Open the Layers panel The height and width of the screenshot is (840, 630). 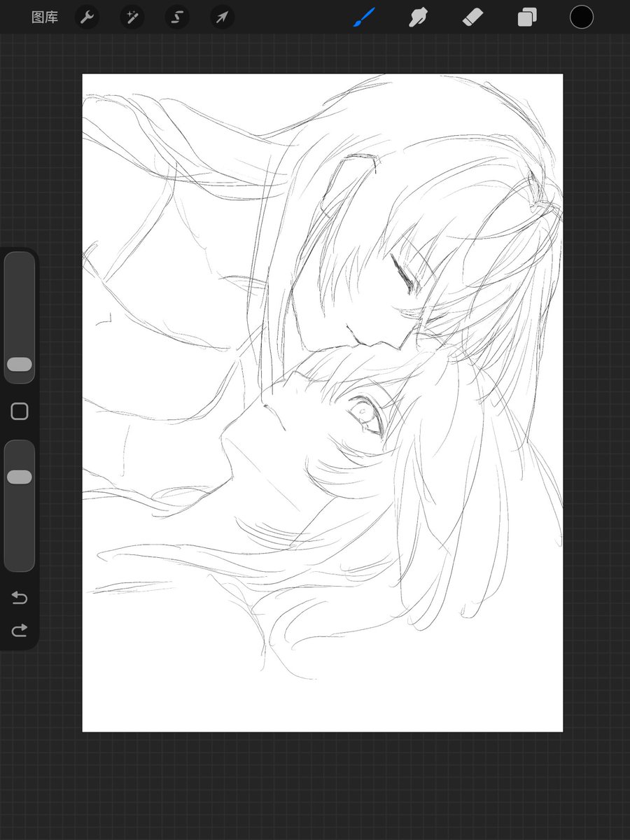tap(527, 17)
